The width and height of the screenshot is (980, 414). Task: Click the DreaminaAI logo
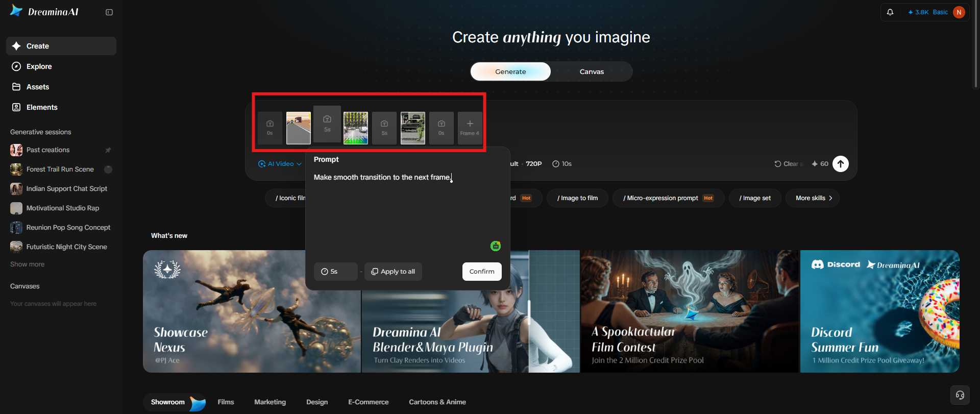pyautogui.click(x=44, y=11)
